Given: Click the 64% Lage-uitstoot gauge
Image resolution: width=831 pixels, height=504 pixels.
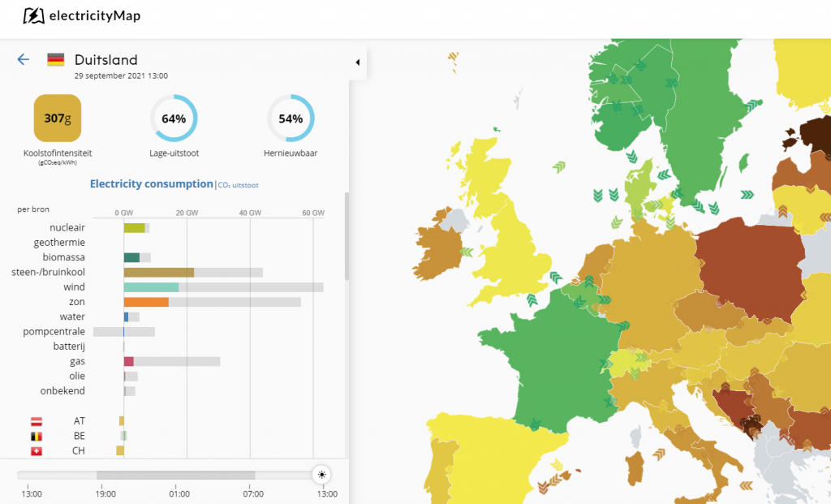Looking at the screenshot, I should pyautogui.click(x=174, y=118).
